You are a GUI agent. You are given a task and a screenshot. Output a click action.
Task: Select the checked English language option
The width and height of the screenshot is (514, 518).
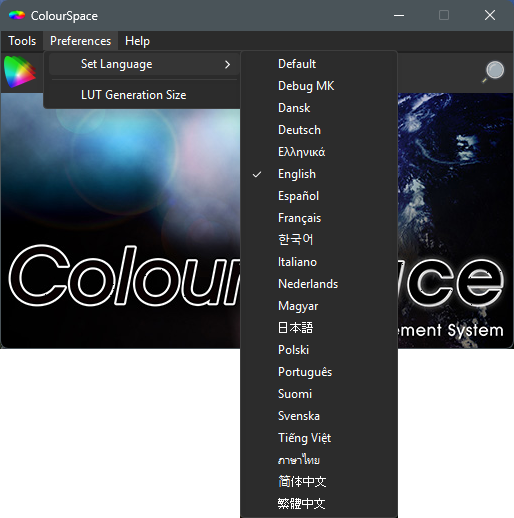[x=319, y=174]
